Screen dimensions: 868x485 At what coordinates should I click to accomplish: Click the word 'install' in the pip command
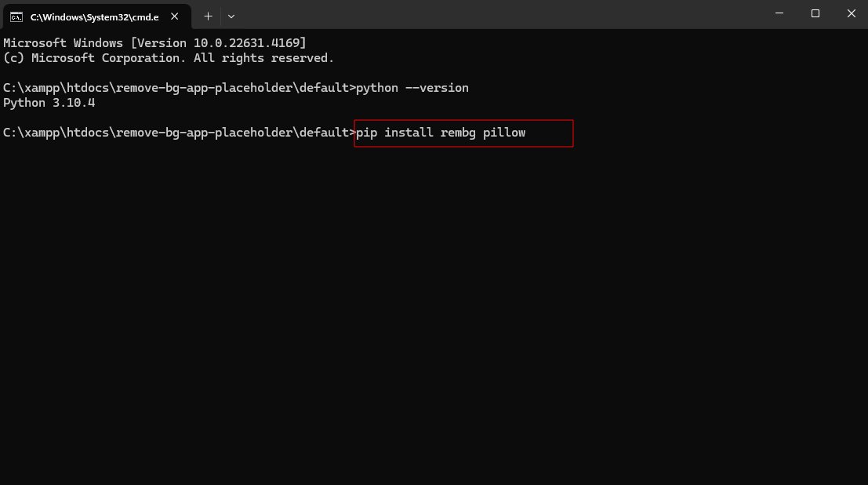click(409, 133)
